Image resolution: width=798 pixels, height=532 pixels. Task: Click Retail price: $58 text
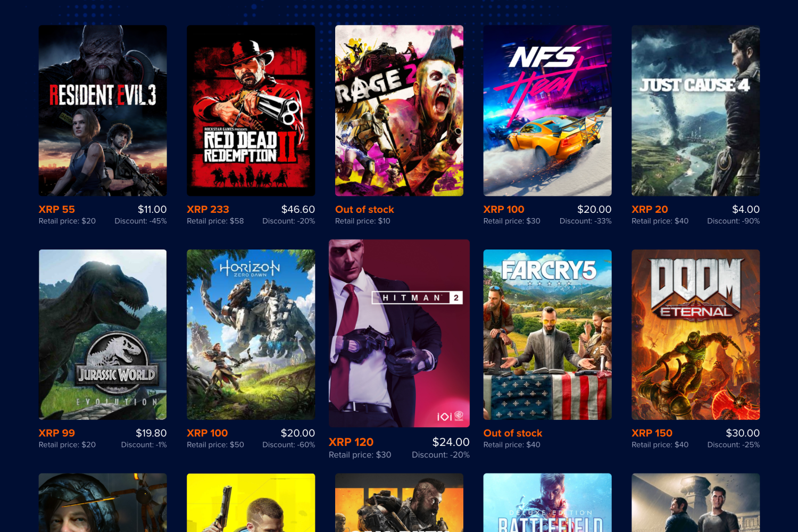215,221
